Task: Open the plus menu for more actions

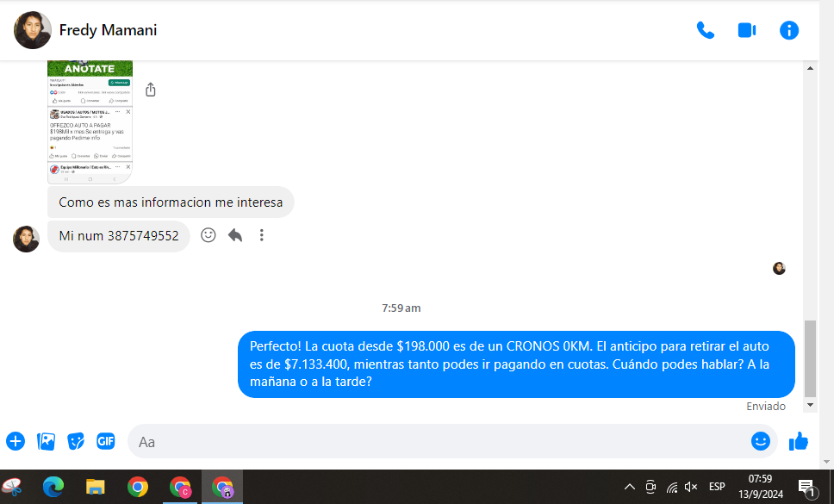Action: (16, 441)
